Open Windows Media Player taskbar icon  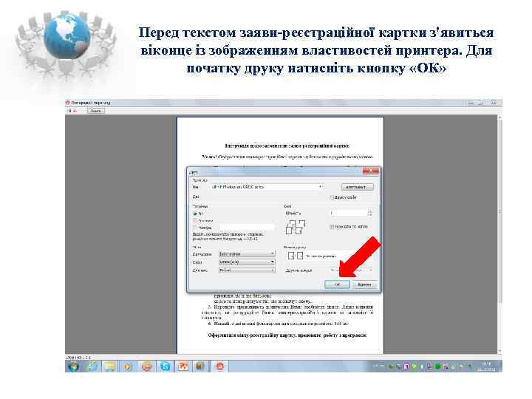128,366
